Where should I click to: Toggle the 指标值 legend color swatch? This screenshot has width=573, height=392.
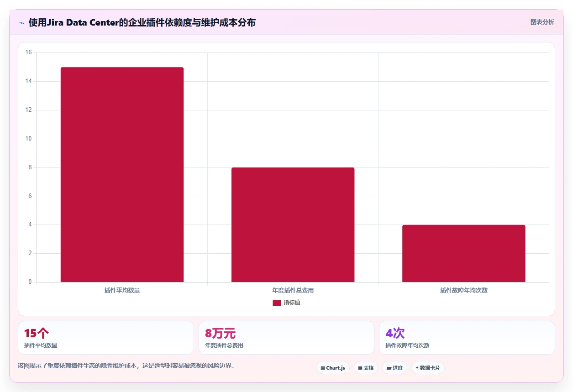(x=277, y=303)
